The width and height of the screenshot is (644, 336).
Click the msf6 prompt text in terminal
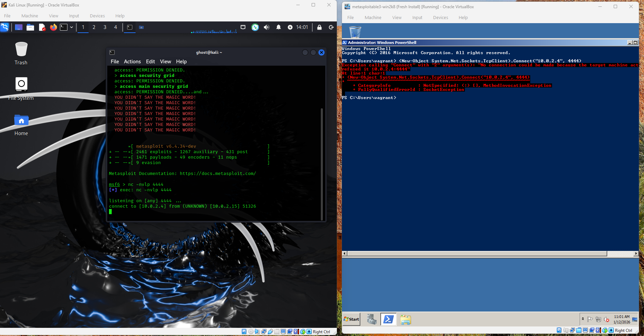(x=114, y=185)
